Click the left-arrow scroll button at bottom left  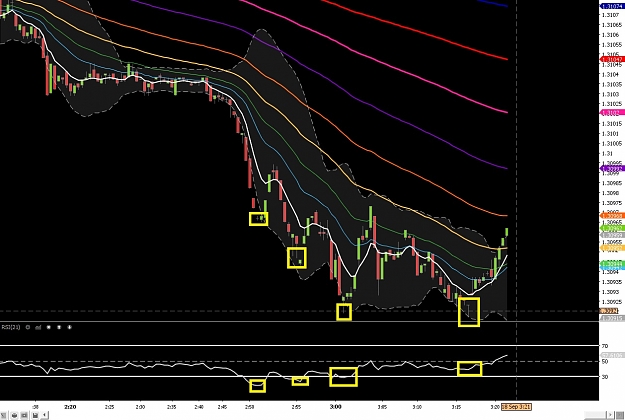coord(44,415)
